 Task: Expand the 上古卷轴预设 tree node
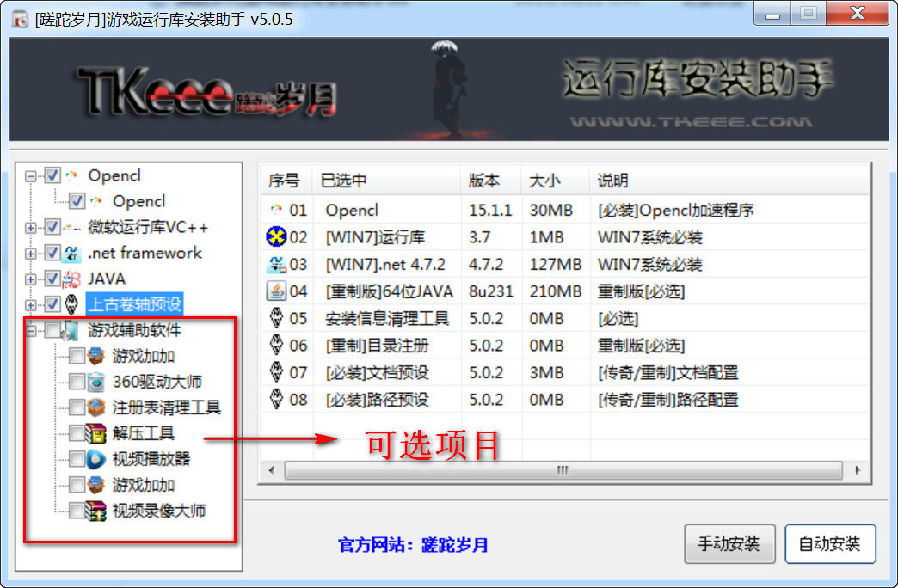pyautogui.click(x=32, y=304)
